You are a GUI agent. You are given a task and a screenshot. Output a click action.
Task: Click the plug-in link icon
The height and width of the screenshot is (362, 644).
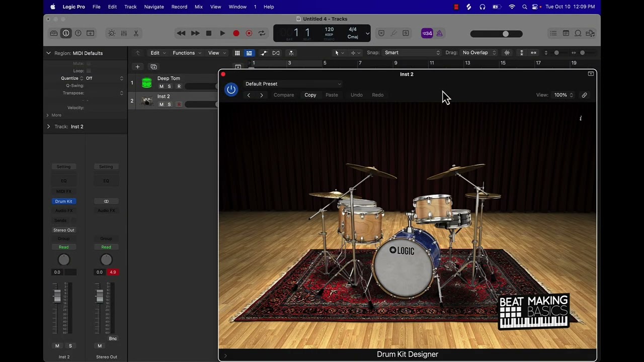[x=585, y=95]
